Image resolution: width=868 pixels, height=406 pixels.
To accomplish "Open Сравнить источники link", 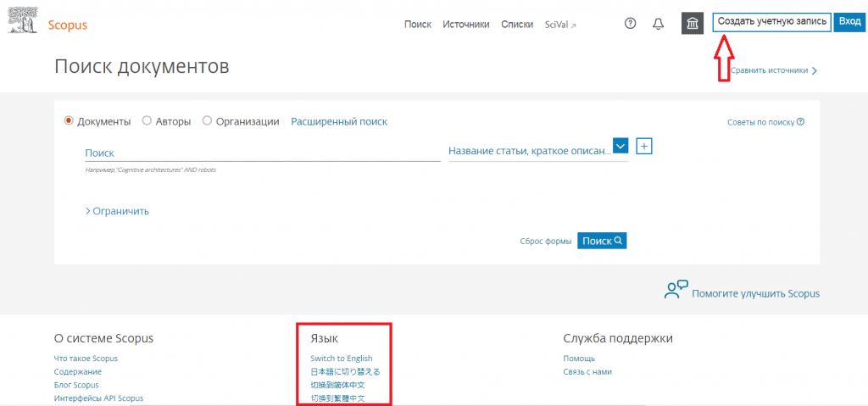I will [x=774, y=70].
